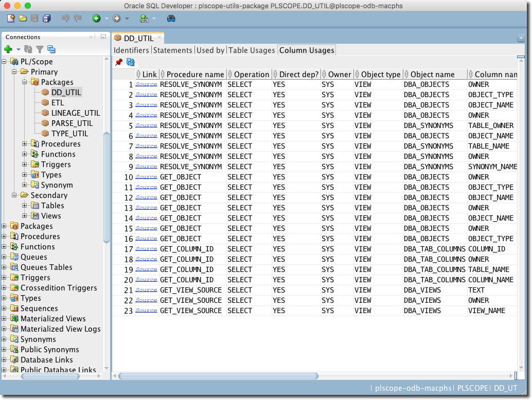Open Source link in row 10

click(x=146, y=177)
